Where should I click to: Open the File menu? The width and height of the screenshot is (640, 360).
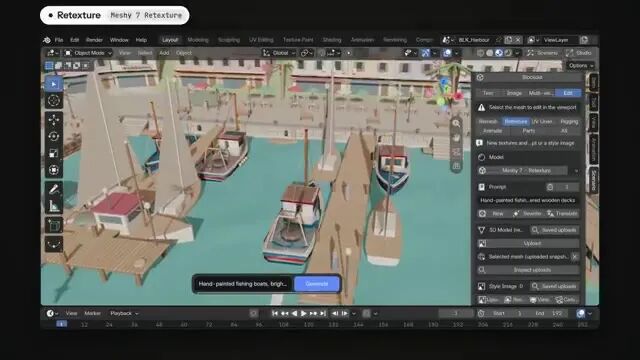pos(59,40)
